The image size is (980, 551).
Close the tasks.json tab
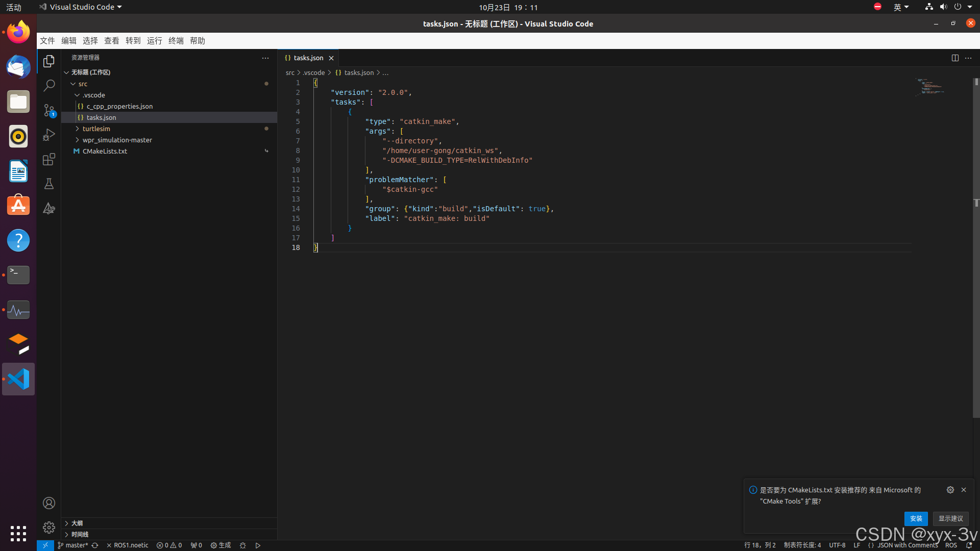point(331,58)
